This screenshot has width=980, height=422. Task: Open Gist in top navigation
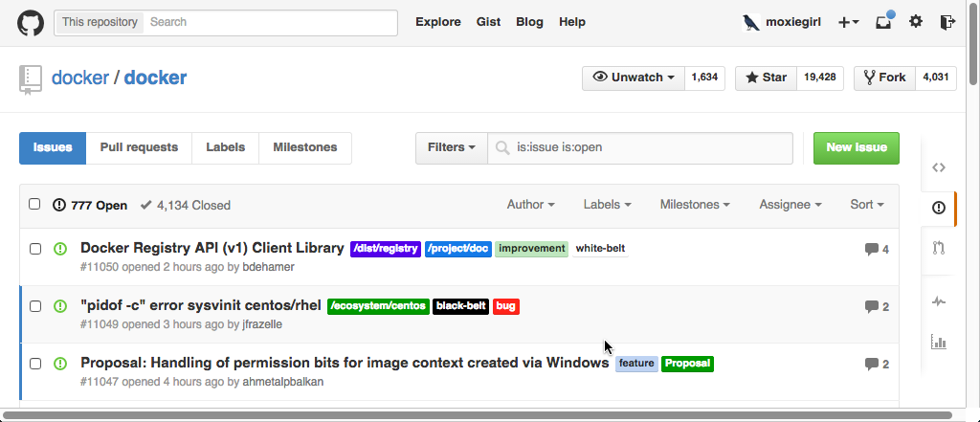pyautogui.click(x=489, y=22)
